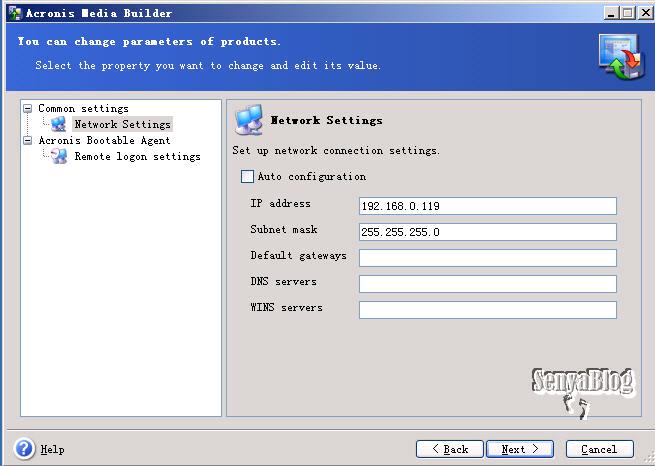Close the Acronis Media Builder window
This screenshot has height=466, width=655.
tap(646, 13)
